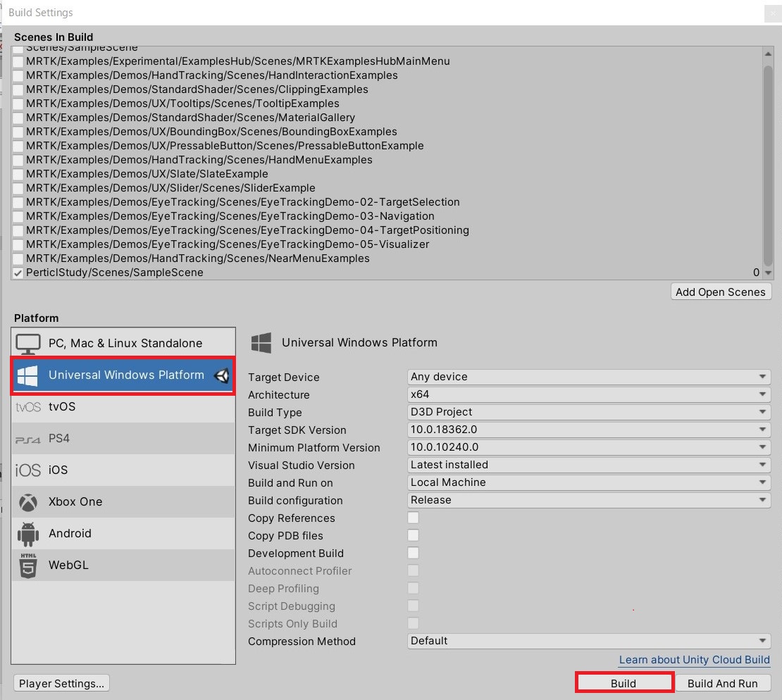Viewport: 782px width, 700px height.
Task: Select EyeTrackingDemo-05-Visualizer scene row
Action: [387, 244]
